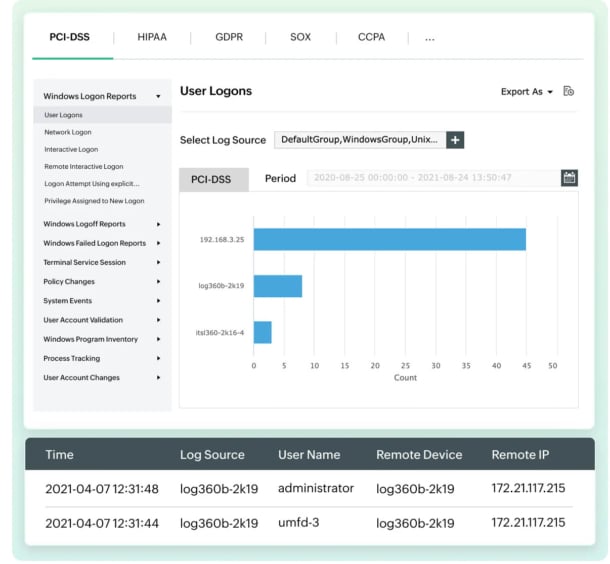Open Interactive Logon report
The width and height of the screenshot is (610, 564).
71,149
